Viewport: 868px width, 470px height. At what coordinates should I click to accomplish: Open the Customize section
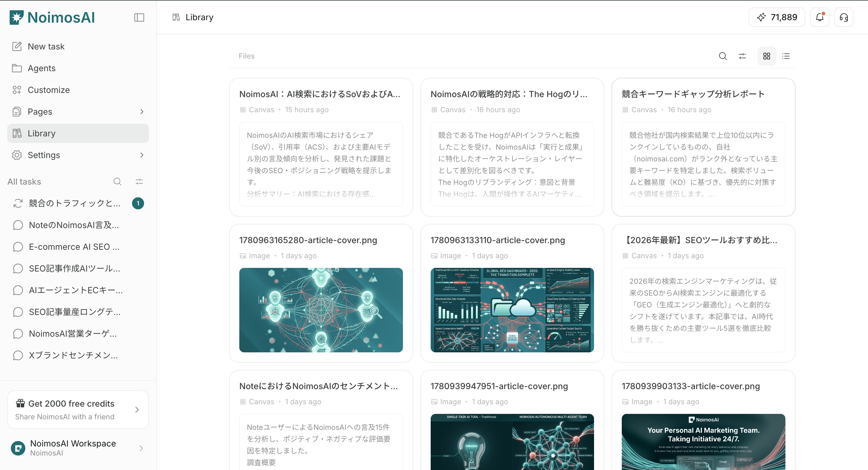78,90
